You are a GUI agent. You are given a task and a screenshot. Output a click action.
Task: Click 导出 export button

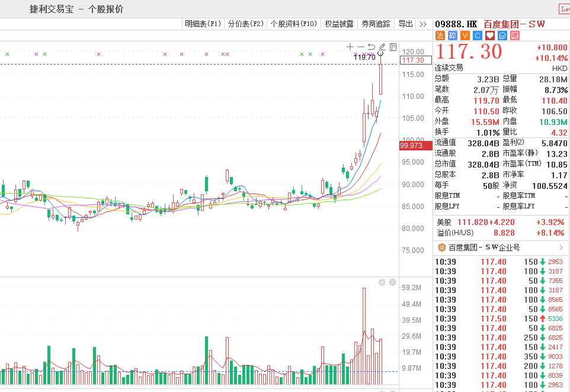tap(405, 24)
